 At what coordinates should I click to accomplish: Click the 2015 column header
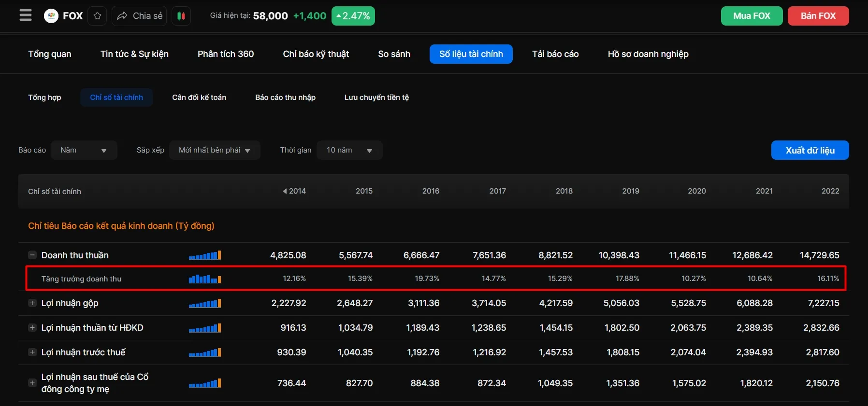point(364,191)
